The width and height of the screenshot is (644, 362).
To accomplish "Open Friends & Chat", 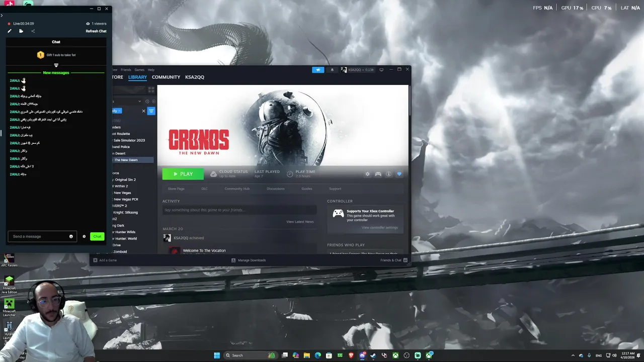I will pos(394,260).
